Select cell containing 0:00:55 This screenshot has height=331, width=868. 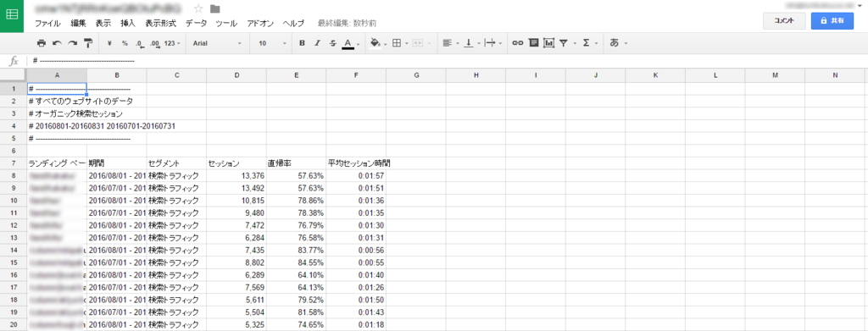[356, 262]
